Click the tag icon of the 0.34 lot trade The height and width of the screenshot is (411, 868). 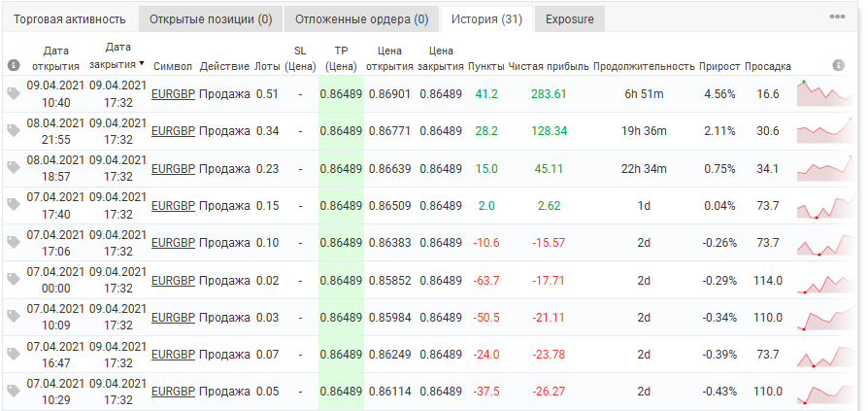[x=14, y=131]
